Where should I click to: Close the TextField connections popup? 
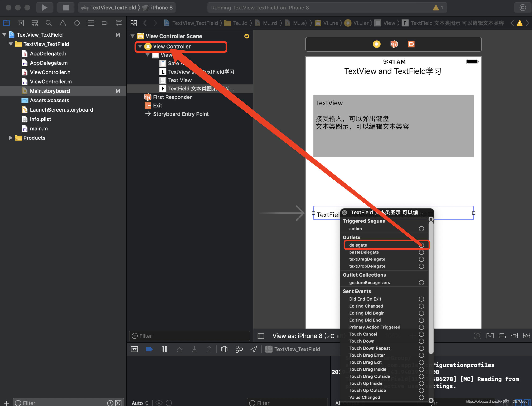[x=344, y=212]
